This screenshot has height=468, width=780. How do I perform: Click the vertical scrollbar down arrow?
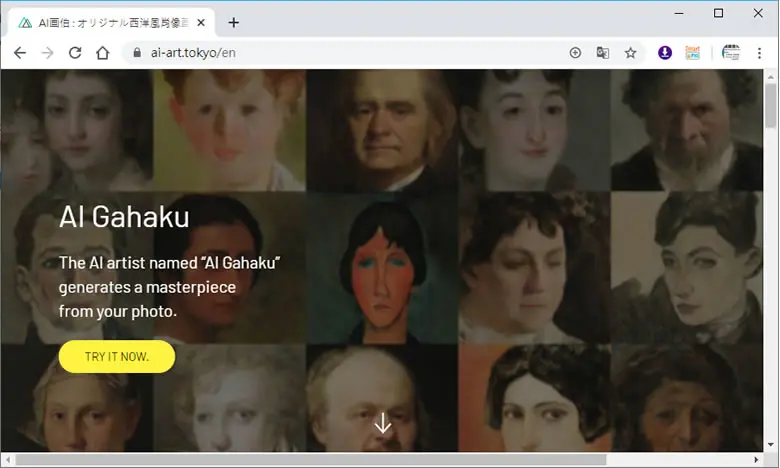coord(771,445)
